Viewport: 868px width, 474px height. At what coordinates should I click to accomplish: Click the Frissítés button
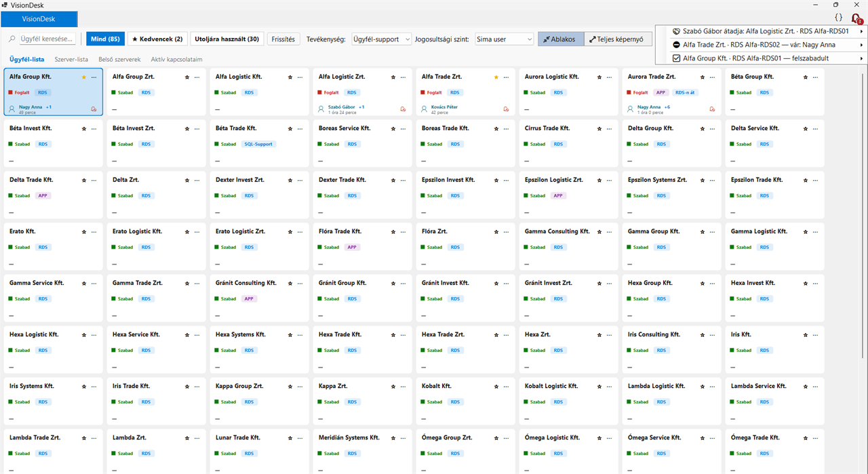click(283, 39)
